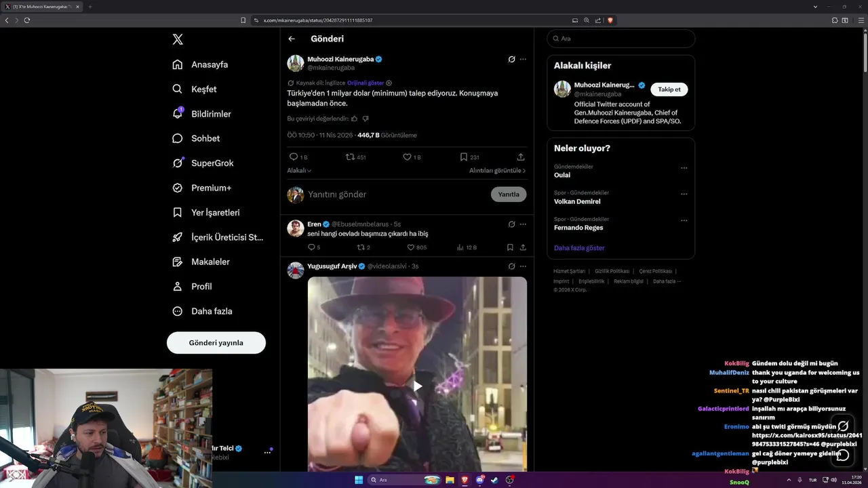Open Premium+ in sidebar
Image resolution: width=868 pixels, height=488 pixels.
tap(201, 188)
